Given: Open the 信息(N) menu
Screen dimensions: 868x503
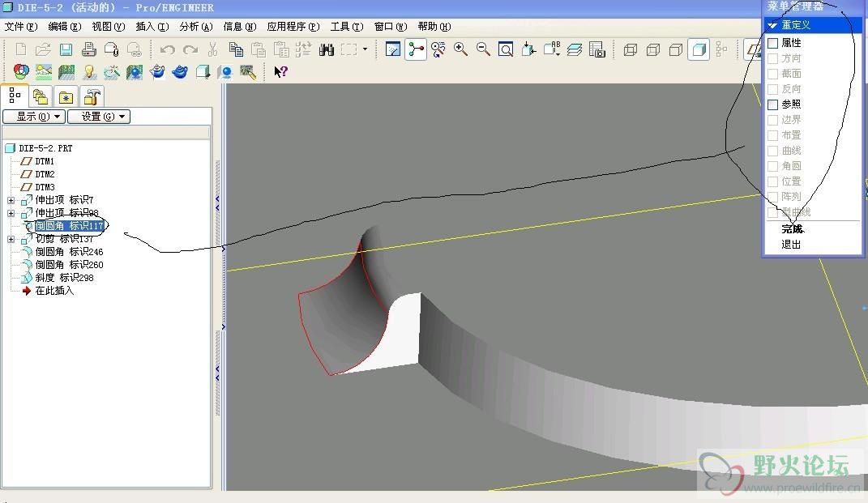Looking at the screenshot, I should [x=240, y=27].
